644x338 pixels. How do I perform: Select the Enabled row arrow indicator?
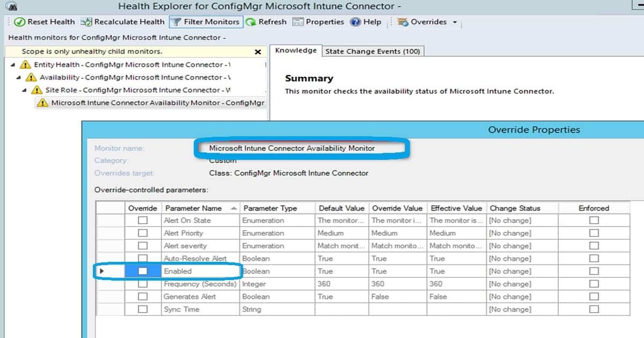coord(103,271)
